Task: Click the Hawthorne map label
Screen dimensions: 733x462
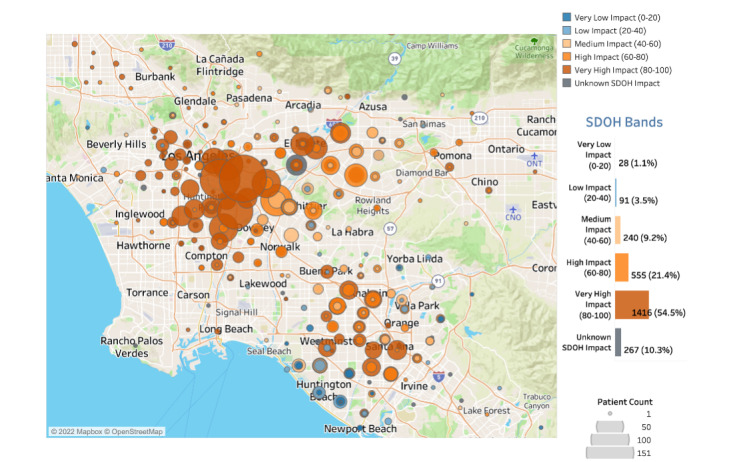Action: tap(144, 245)
